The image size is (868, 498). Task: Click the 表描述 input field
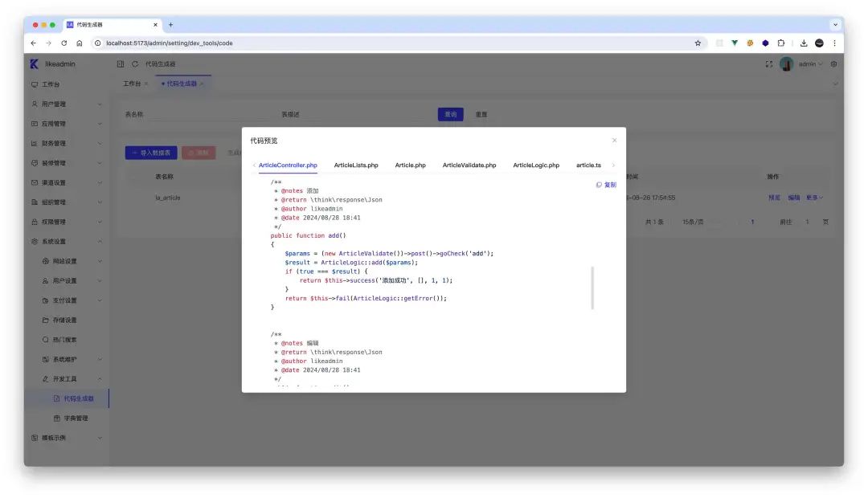(x=365, y=115)
